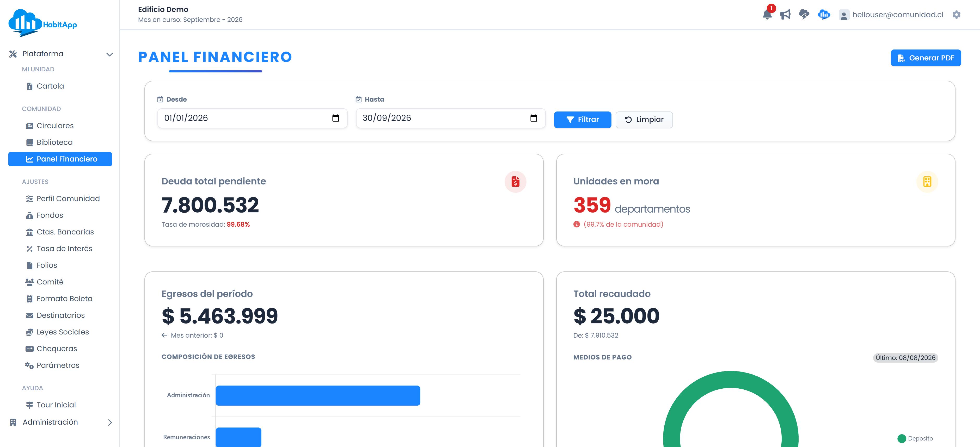980x447 pixels.
Task: Click the Tour Inicial signpost icon
Action: point(29,405)
